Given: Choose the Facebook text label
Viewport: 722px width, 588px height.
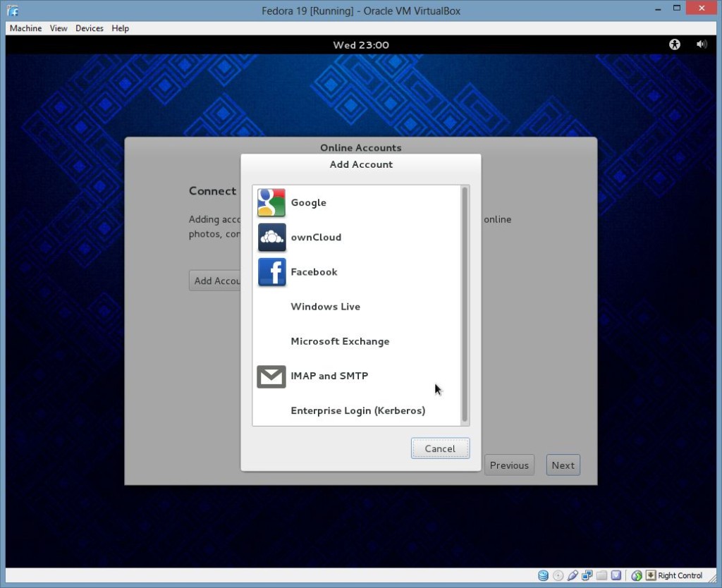Looking at the screenshot, I should tap(314, 272).
